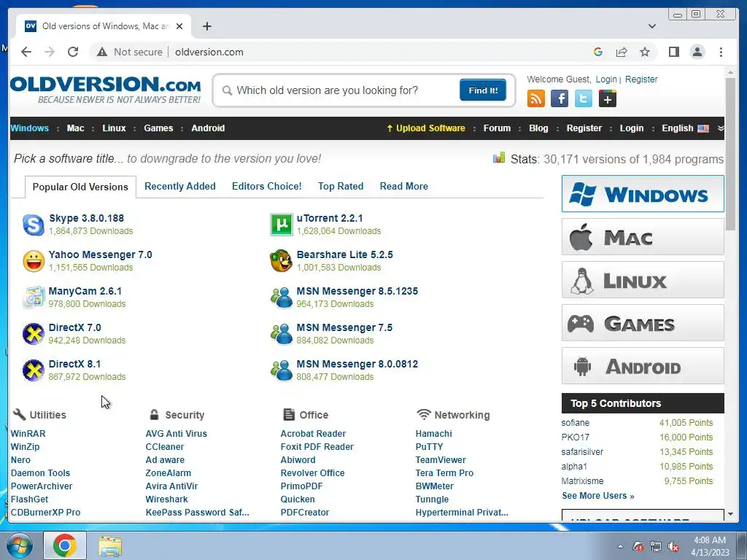Viewport: 747px width, 560px height.
Task: Bookmark this page with the star
Action: (645, 52)
